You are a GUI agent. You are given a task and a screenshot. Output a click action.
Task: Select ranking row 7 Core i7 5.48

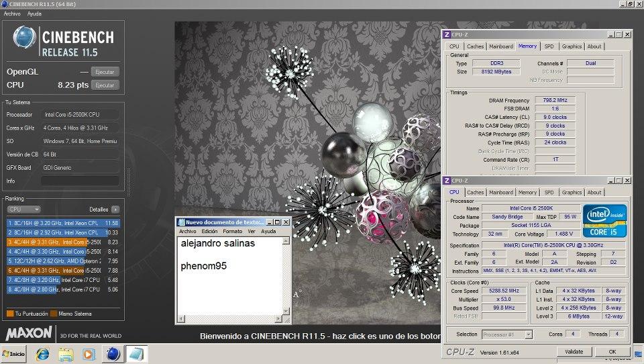pos(63,279)
